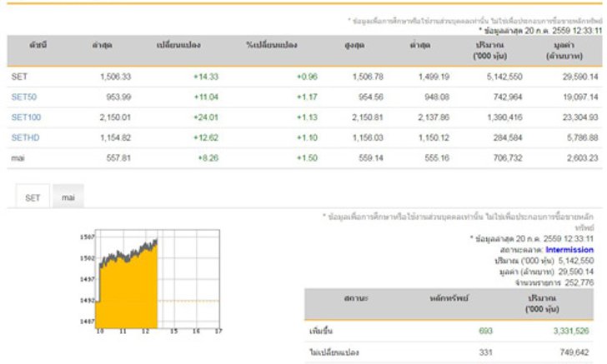Select advancing securities count 693
Viewport: 607px width, 364px height.
pos(485,332)
